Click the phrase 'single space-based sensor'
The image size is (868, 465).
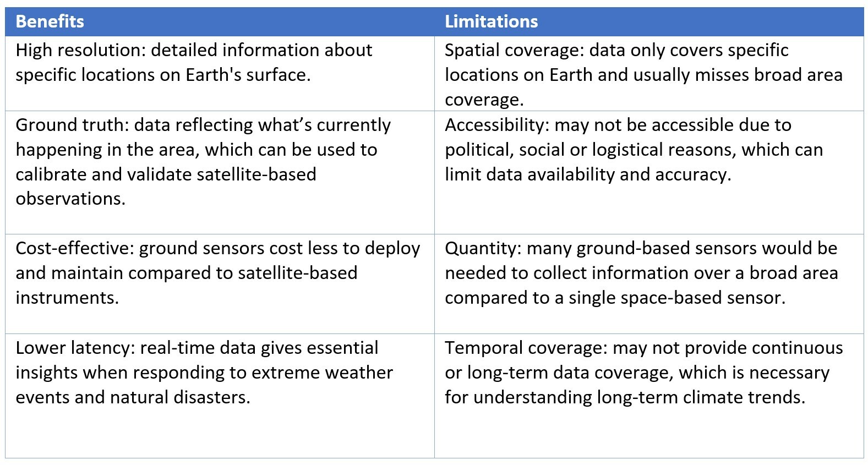click(x=675, y=298)
